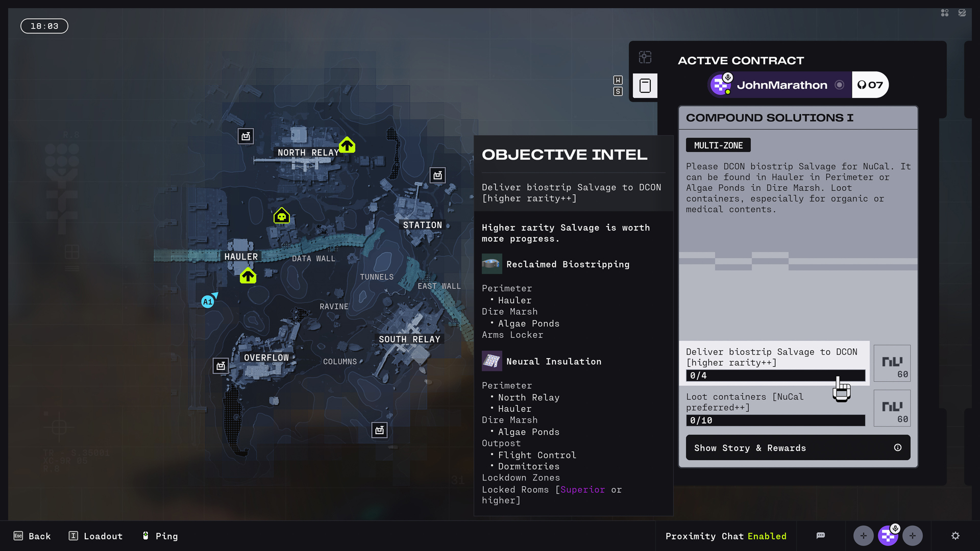Select the grid view icon above the contract panel

click(645, 58)
